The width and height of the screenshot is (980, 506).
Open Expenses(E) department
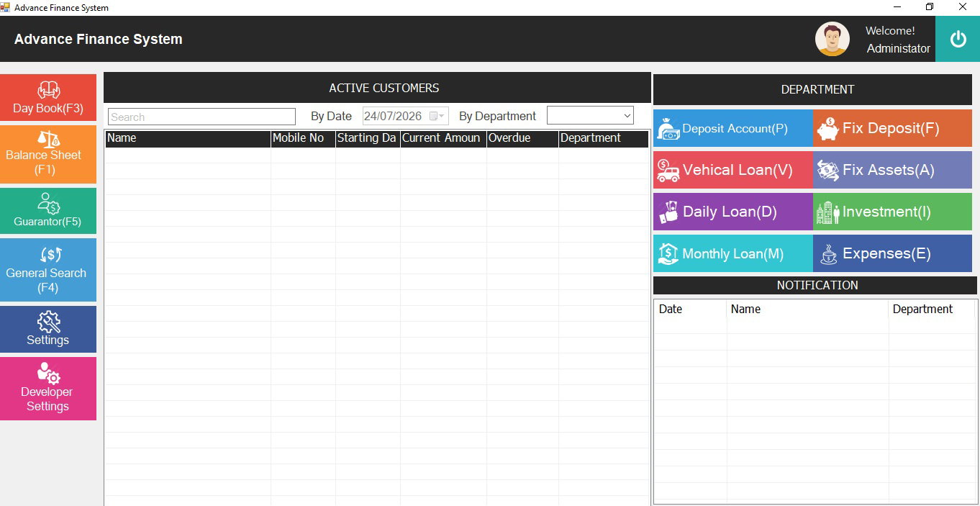coord(892,254)
